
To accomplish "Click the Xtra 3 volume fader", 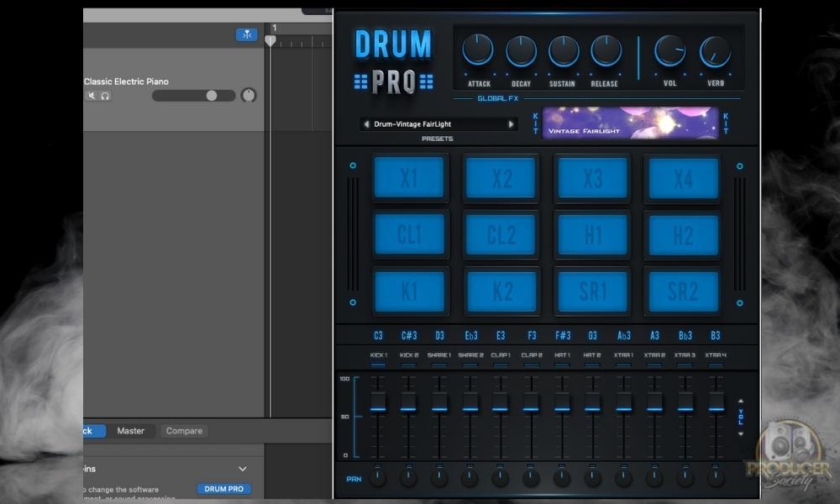I will tap(685, 402).
